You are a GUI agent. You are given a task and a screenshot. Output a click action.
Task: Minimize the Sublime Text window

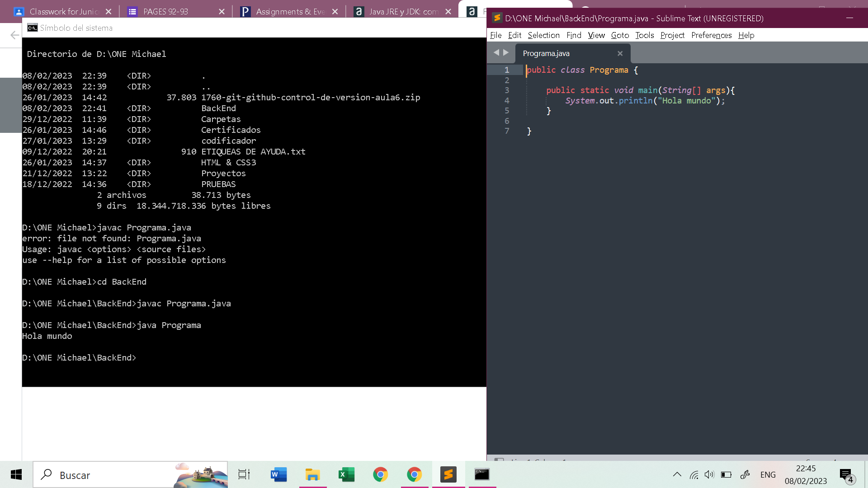[849, 18]
